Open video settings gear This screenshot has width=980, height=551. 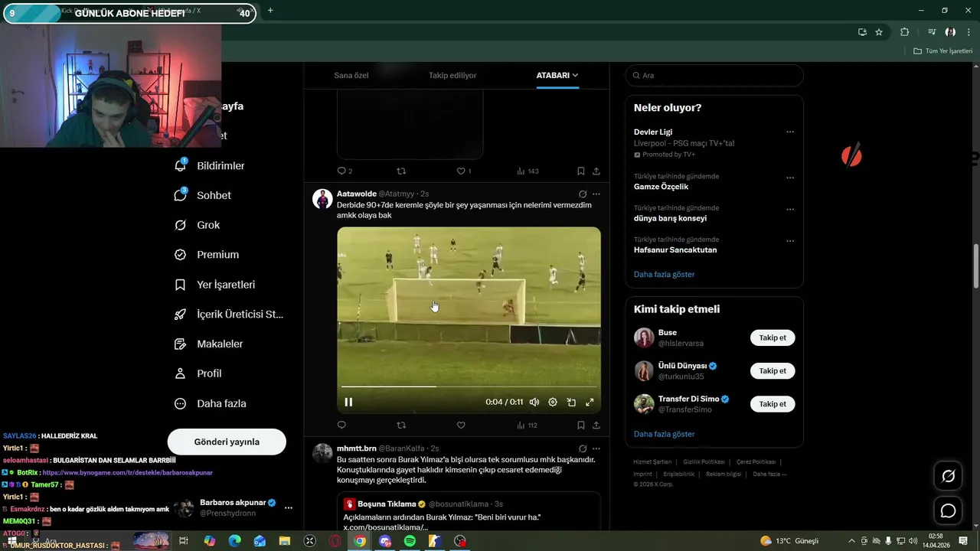[x=553, y=402]
